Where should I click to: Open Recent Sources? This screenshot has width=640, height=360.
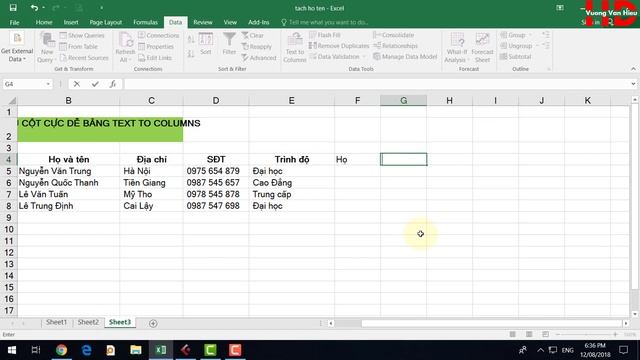(x=84, y=58)
